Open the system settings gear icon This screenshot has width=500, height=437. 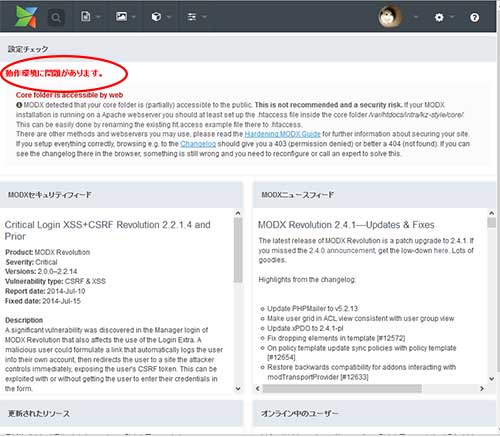coord(439,17)
